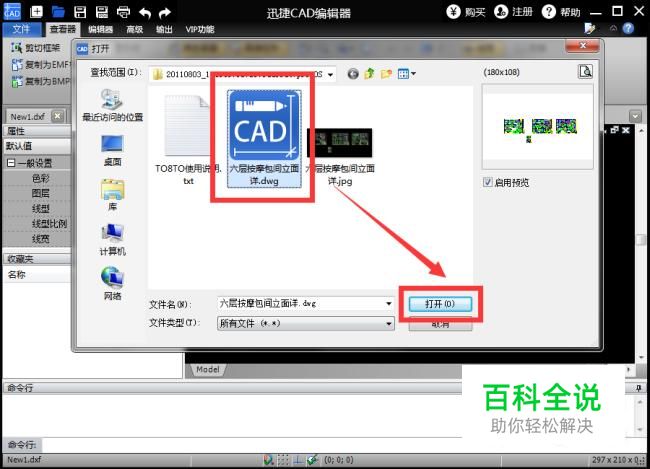Viewport: 650px width, 469px height.
Task: Click the Save icon in title bar
Action: click(x=80, y=12)
